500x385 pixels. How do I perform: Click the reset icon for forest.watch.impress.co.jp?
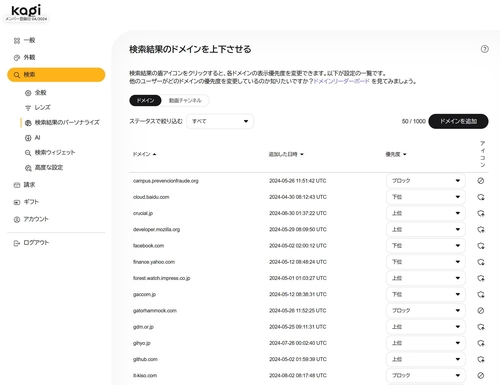480,278
